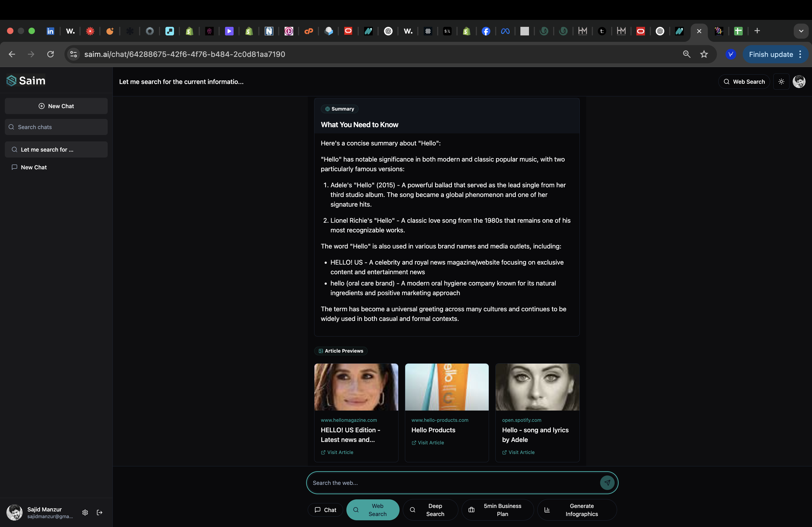This screenshot has width=812, height=527.
Task: Toggle the Deep Search mode button
Action: coord(430,510)
